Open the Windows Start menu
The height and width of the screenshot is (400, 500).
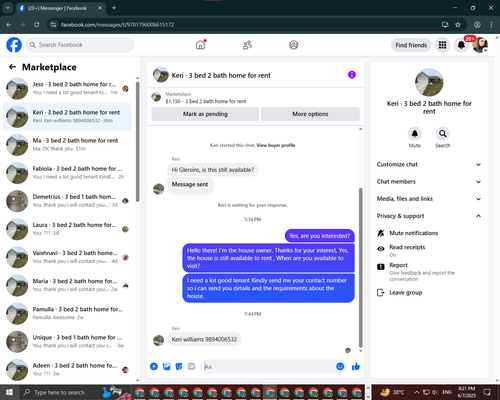[9, 392]
